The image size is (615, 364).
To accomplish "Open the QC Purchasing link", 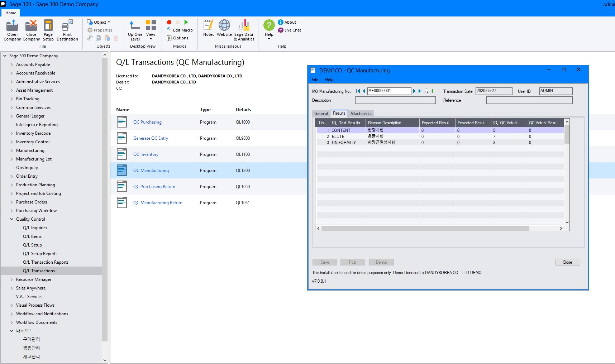I will click(x=147, y=122).
